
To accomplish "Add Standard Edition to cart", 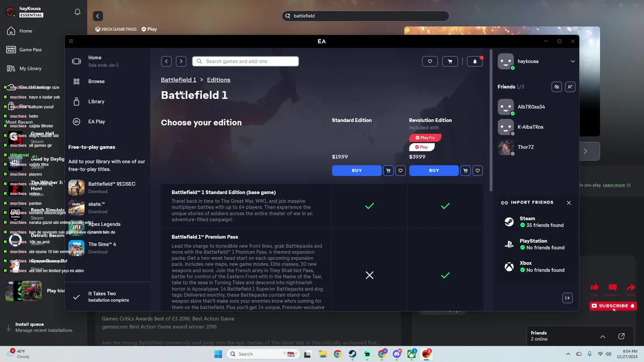I will [x=388, y=170].
